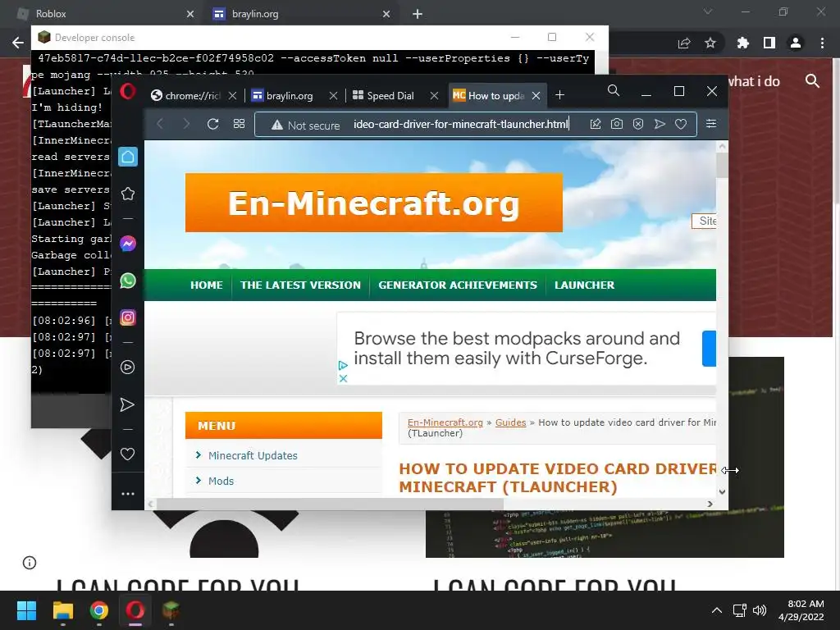This screenshot has height=630, width=840.
Task: Open Minecraft Updates menu link
Action: click(253, 455)
